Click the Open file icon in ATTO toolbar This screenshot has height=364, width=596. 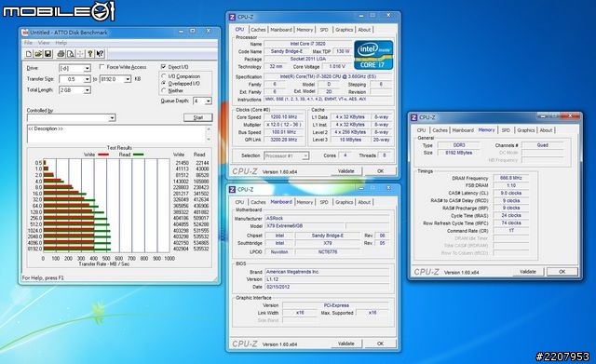pyautogui.click(x=38, y=54)
